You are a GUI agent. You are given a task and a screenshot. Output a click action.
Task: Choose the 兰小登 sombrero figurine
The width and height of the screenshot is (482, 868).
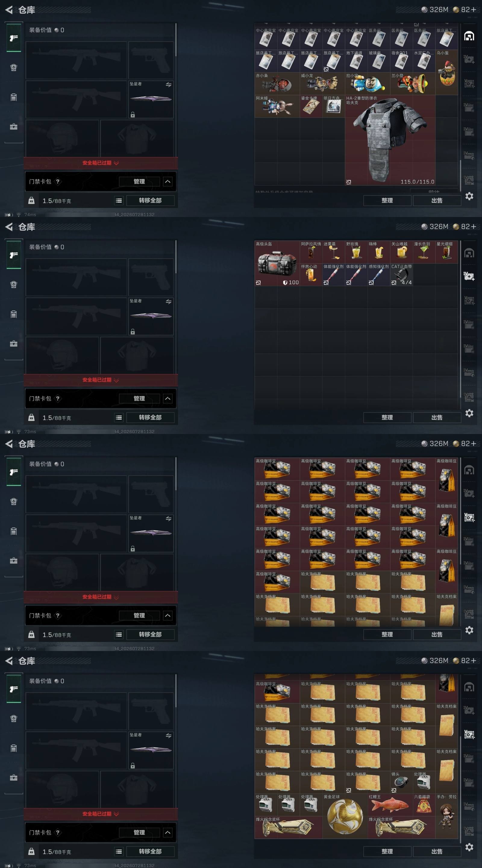coord(413,84)
